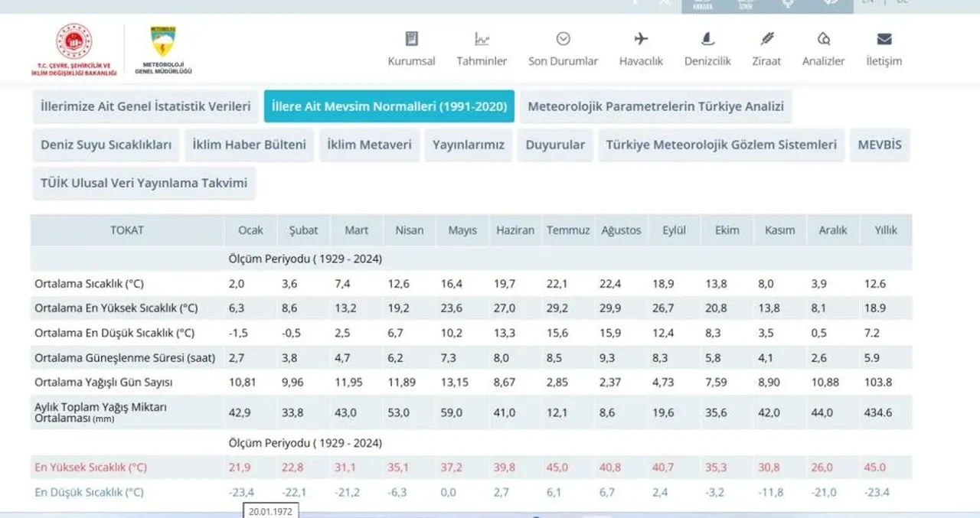Switch language to DE
Screen dimensions: 980x518
coord(903,2)
